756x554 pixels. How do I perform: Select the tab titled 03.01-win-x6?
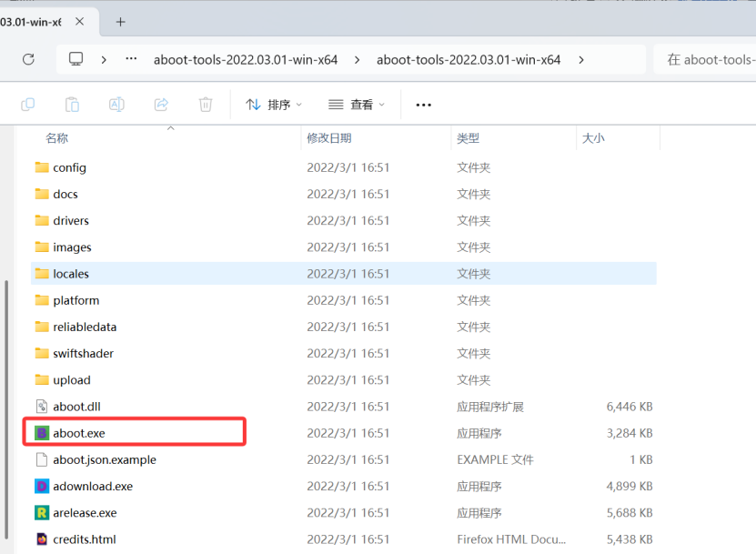tap(30, 22)
